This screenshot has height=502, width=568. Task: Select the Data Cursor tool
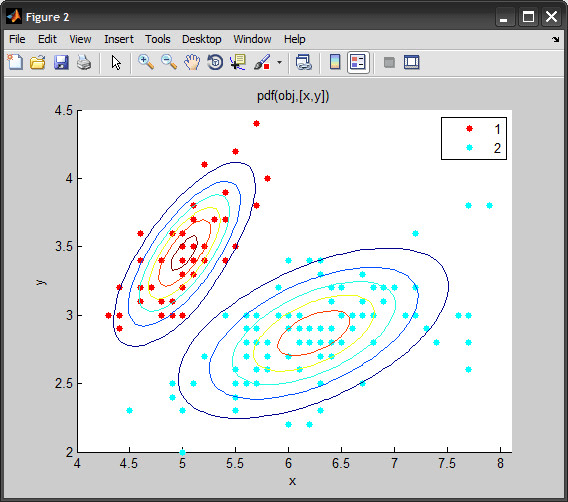click(x=238, y=62)
